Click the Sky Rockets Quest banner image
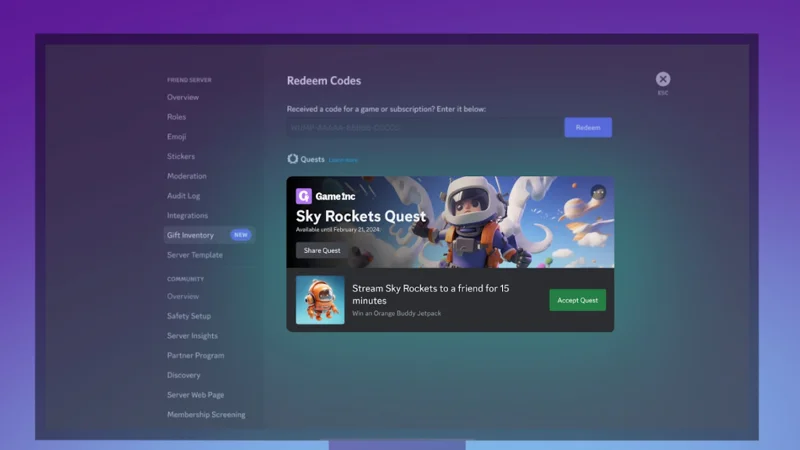 coord(450,222)
